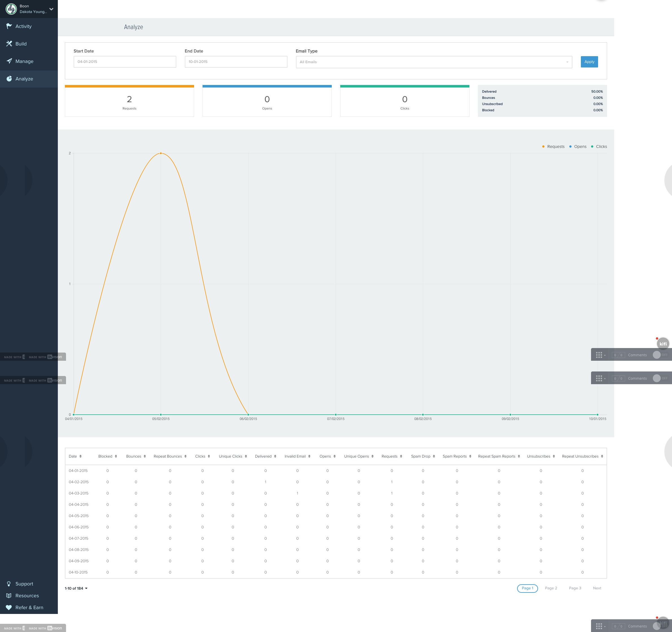Image resolution: width=672 pixels, height=632 pixels.
Task: Sort by the Delivered column arrows
Action: (275, 456)
